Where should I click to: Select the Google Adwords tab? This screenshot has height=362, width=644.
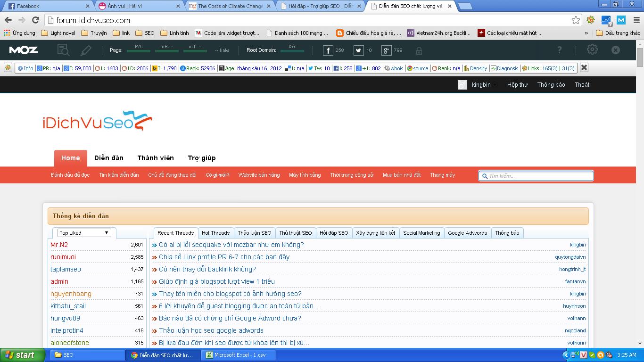[467, 233]
